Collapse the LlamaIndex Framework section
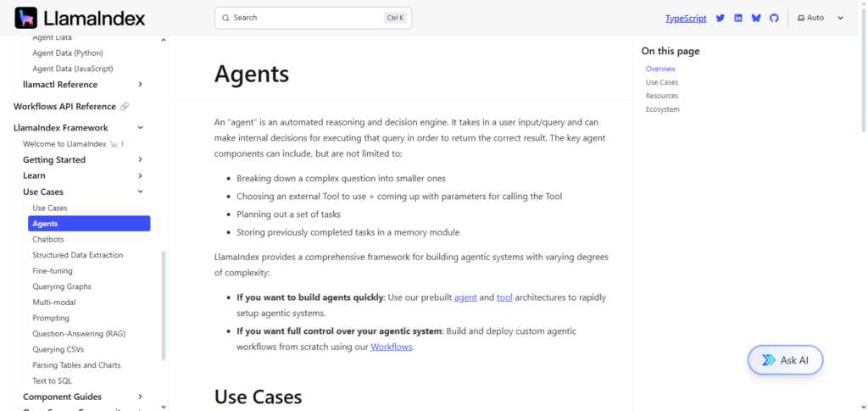868x411 pixels. coord(140,128)
